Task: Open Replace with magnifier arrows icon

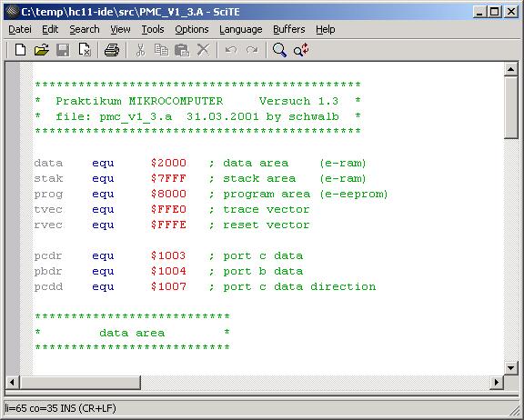Action: [x=301, y=50]
